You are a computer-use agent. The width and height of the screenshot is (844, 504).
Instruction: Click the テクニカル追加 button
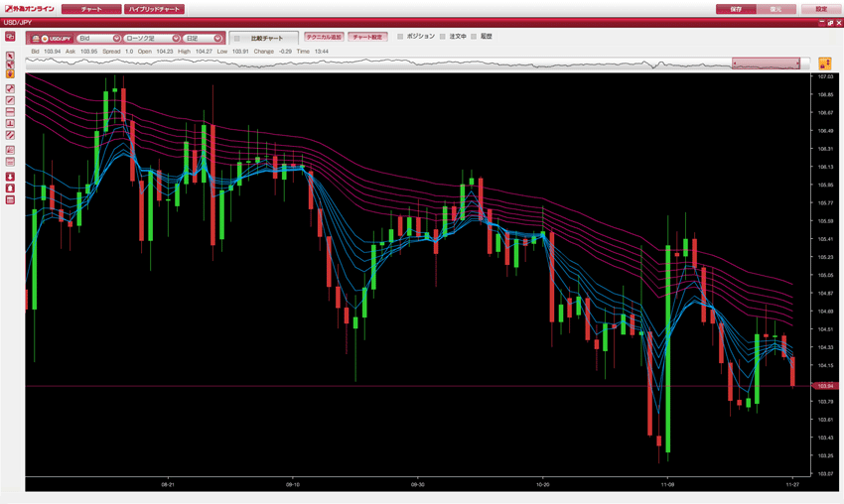(x=324, y=37)
